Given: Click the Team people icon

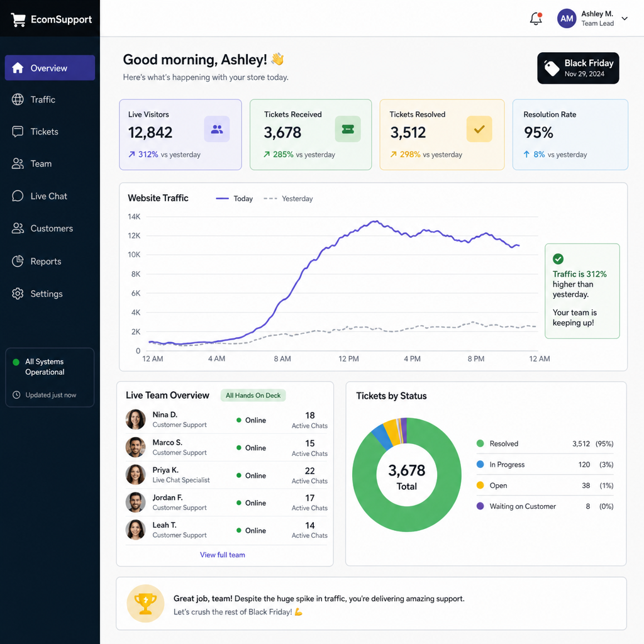Looking at the screenshot, I should (x=18, y=164).
